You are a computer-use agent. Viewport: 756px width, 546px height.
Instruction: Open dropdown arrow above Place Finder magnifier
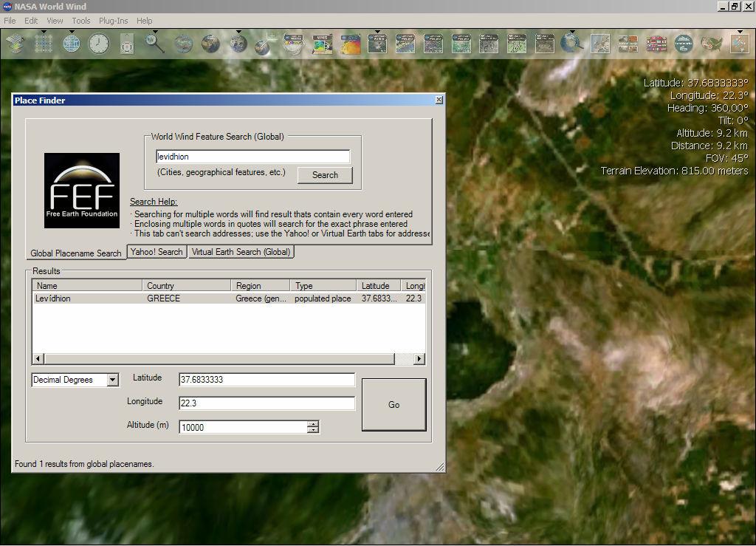point(155,32)
